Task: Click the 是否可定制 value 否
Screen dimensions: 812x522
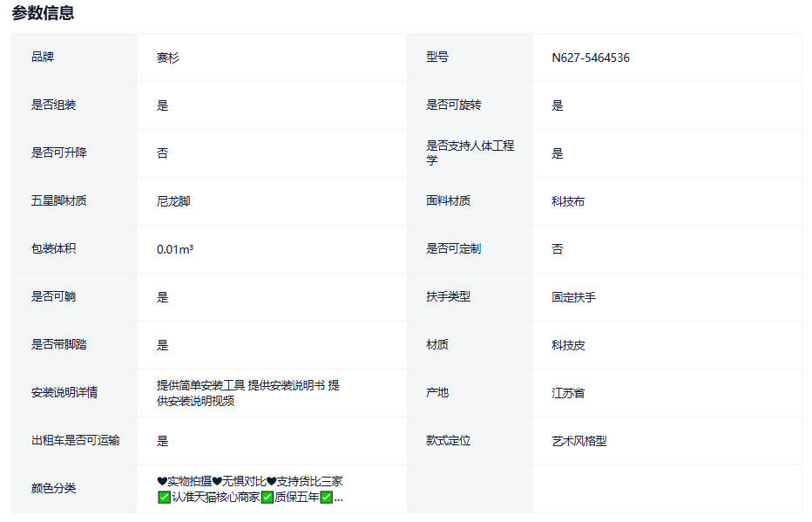Action: click(x=557, y=249)
